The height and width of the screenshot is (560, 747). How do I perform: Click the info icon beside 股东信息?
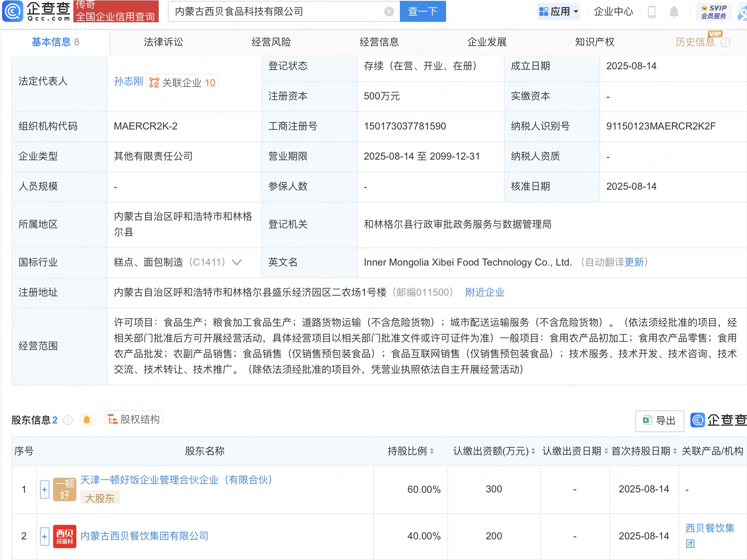click(68, 420)
